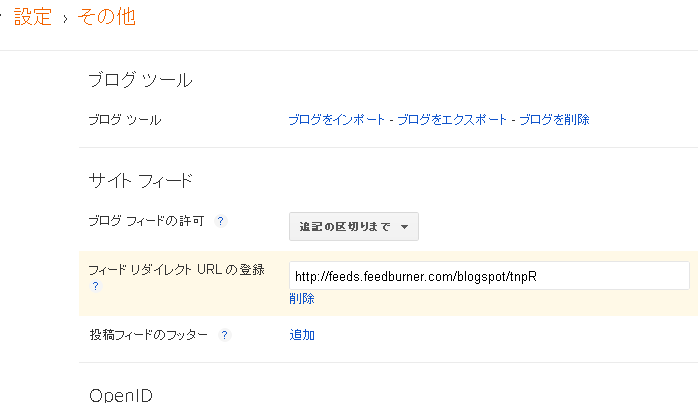
Task: Click 追加 for the post feed footer
Action: pyautogui.click(x=302, y=335)
